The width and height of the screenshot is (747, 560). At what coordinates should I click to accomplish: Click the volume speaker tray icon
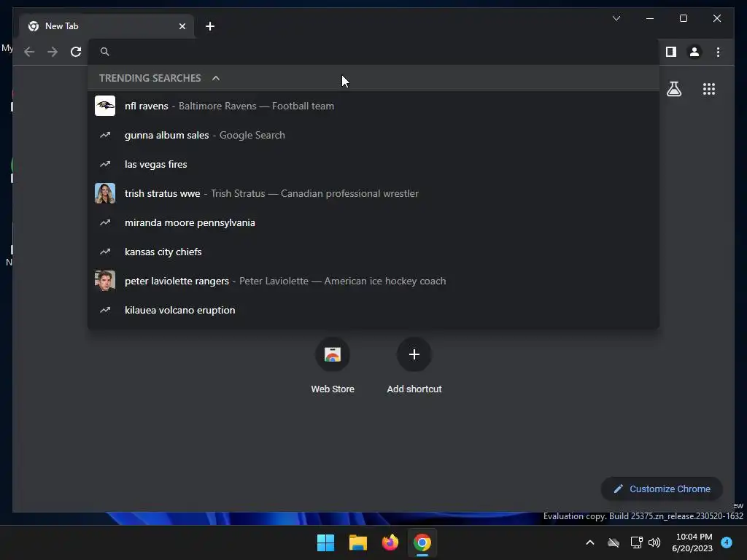(x=654, y=542)
